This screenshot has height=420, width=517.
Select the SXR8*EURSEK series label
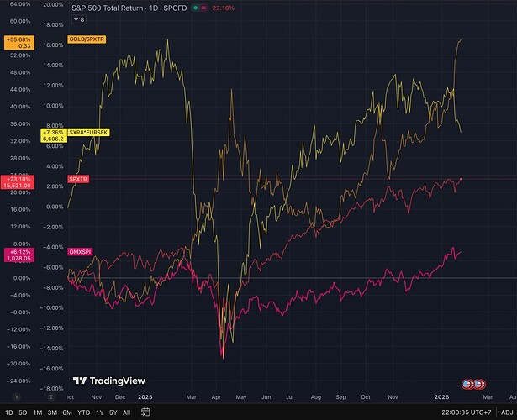(88, 133)
